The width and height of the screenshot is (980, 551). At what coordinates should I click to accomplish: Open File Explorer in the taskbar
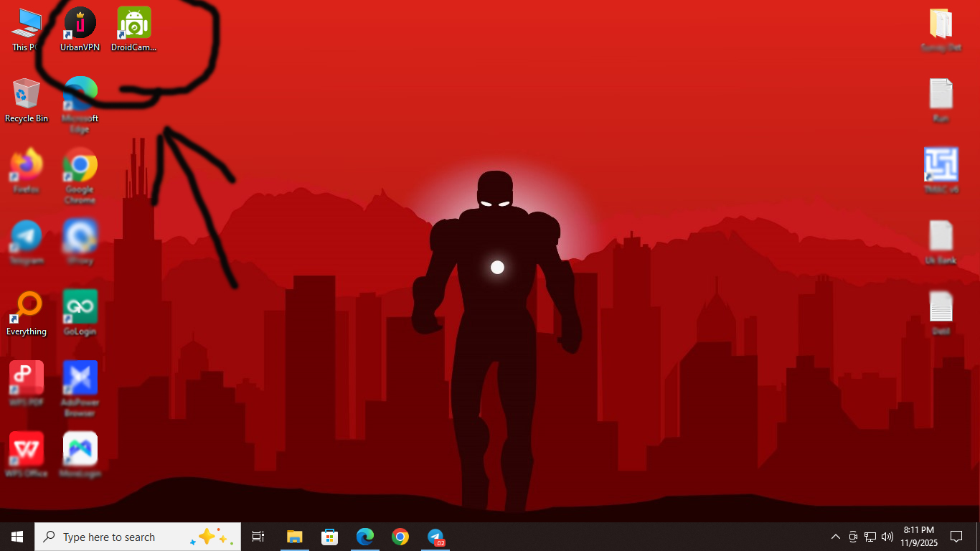coord(295,537)
